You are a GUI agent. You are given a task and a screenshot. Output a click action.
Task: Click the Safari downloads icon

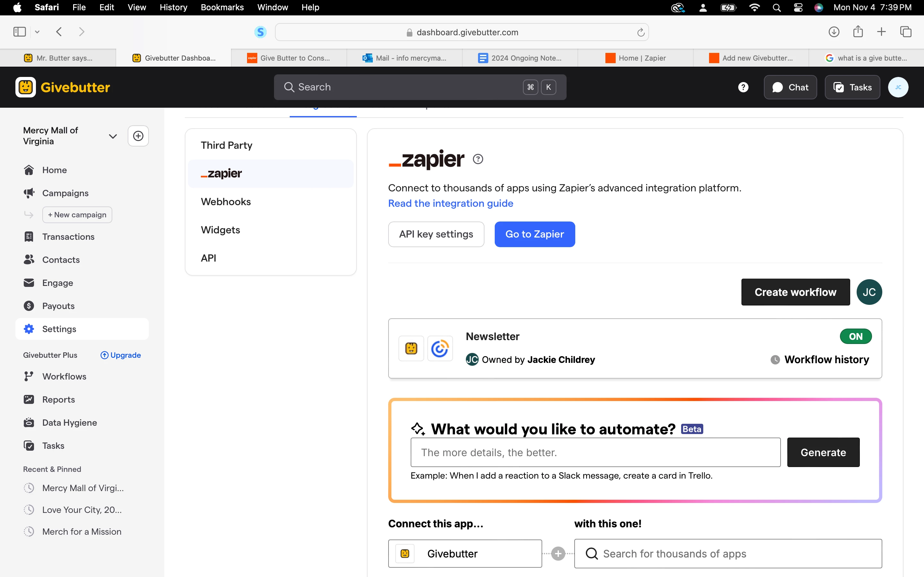pos(834,32)
